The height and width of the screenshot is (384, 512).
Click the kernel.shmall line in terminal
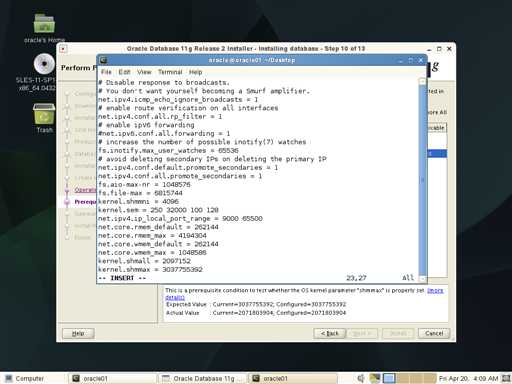pos(144,261)
